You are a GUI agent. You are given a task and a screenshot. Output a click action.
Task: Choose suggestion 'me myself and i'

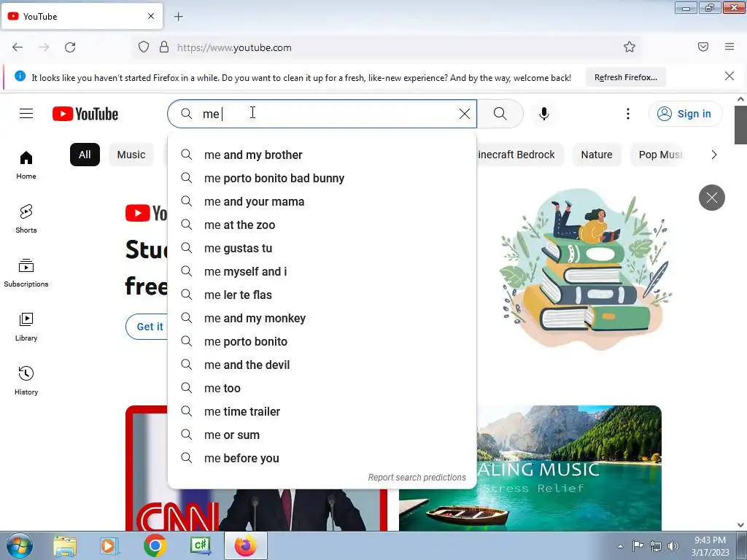pos(322,271)
